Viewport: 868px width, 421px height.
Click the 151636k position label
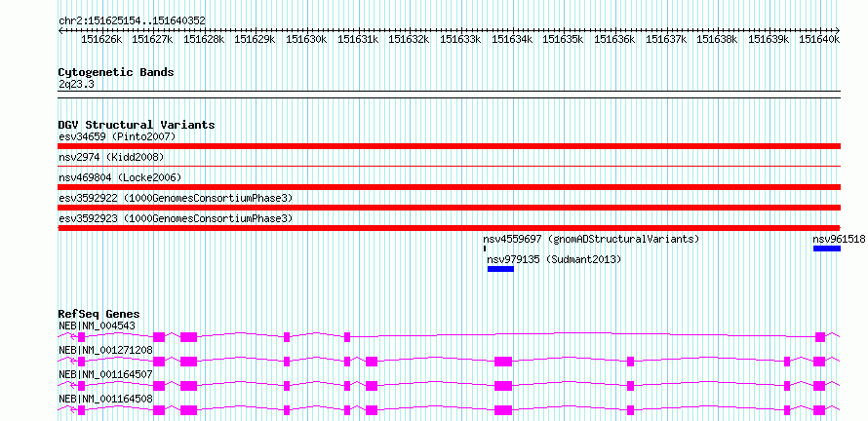click(x=614, y=39)
